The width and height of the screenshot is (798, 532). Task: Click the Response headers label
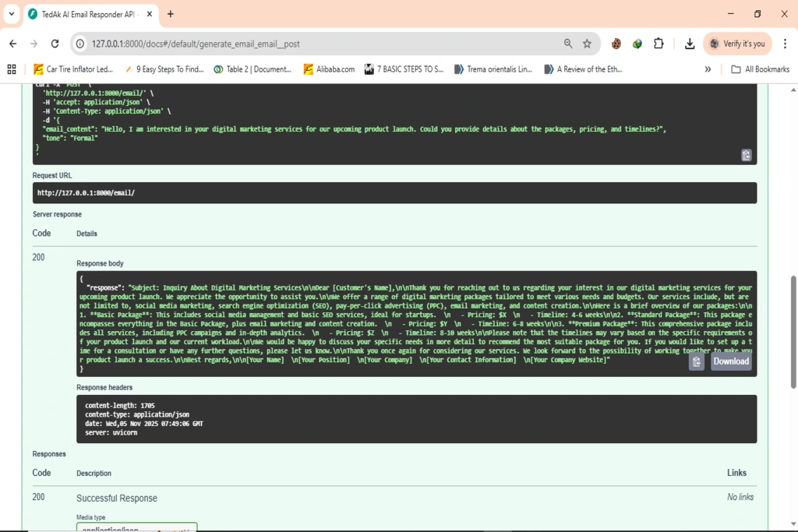tap(104, 388)
